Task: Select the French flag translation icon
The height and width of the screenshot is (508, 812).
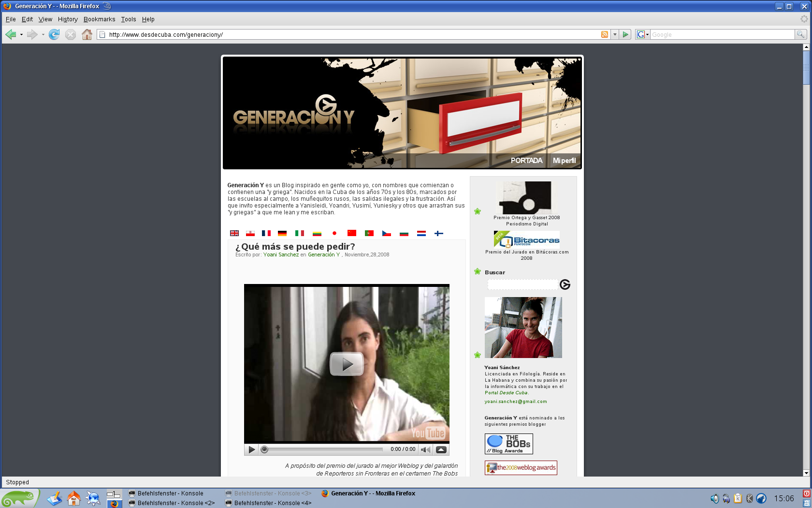Action: click(x=266, y=233)
